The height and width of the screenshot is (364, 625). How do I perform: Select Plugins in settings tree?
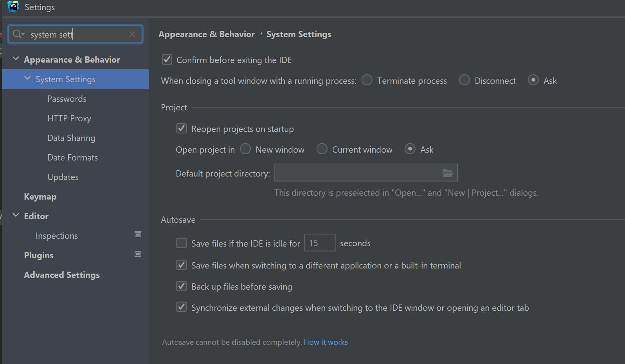39,255
